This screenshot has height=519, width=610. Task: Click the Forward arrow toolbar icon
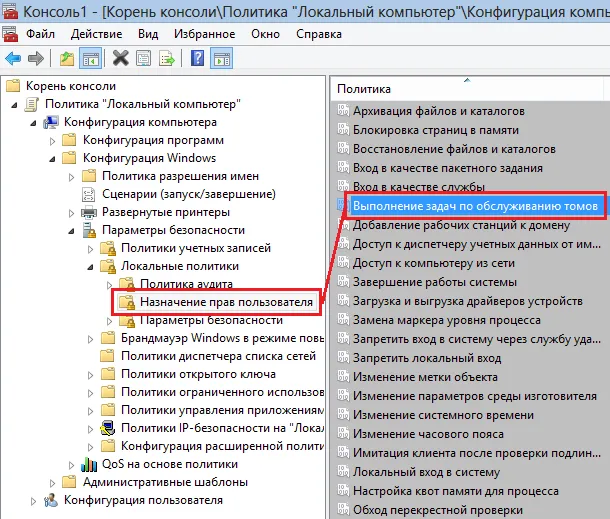[36, 59]
